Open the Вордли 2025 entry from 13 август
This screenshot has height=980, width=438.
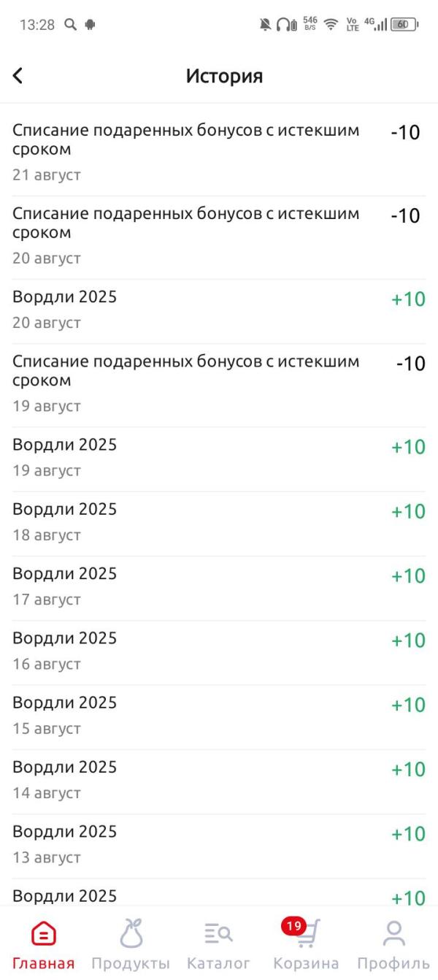(x=219, y=846)
